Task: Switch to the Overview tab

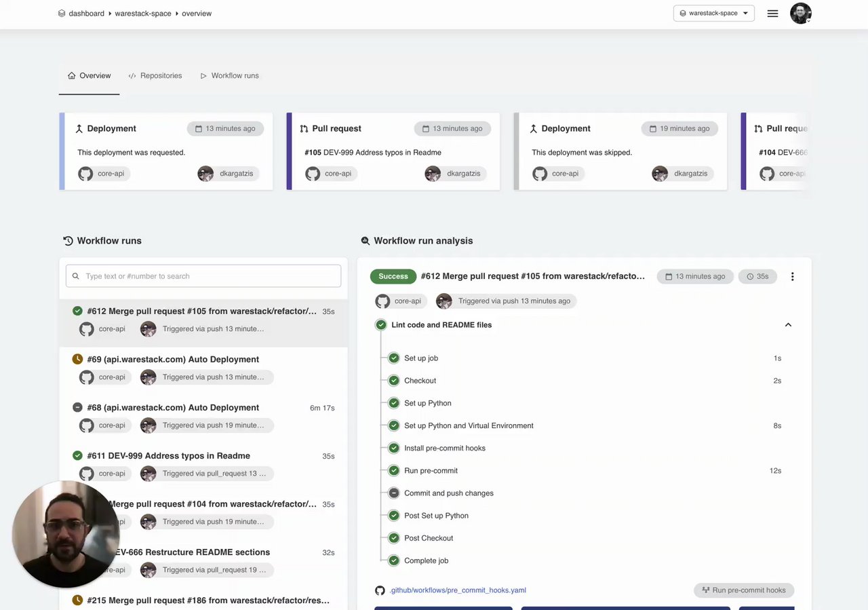Action: (90, 76)
